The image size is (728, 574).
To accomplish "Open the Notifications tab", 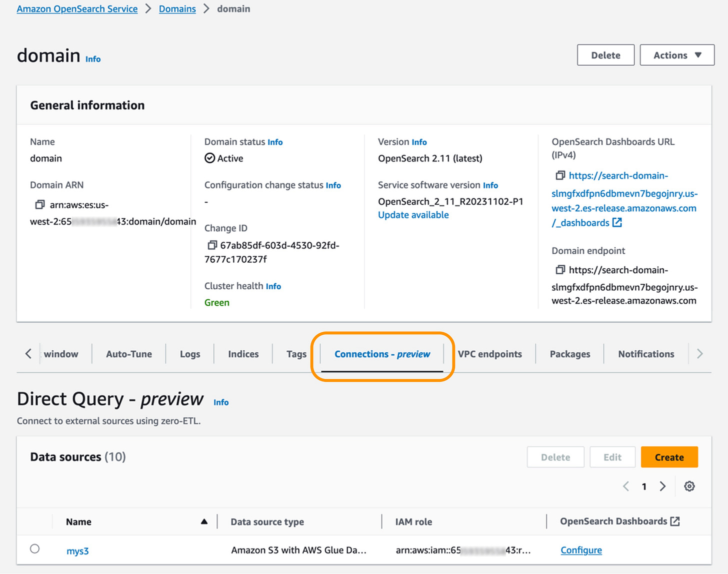I will click(x=646, y=354).
